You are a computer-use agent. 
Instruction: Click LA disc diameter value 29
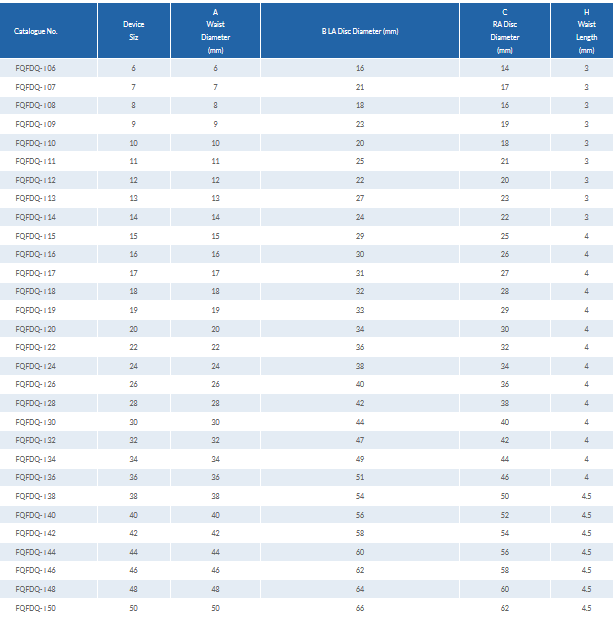pyautogui.click(x=359, y=236)
